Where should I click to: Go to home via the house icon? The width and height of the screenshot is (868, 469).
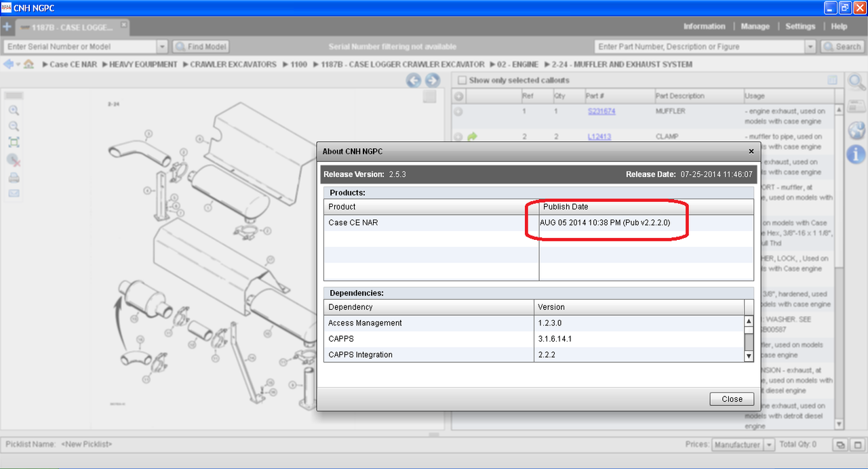click(x=28, y=64)
